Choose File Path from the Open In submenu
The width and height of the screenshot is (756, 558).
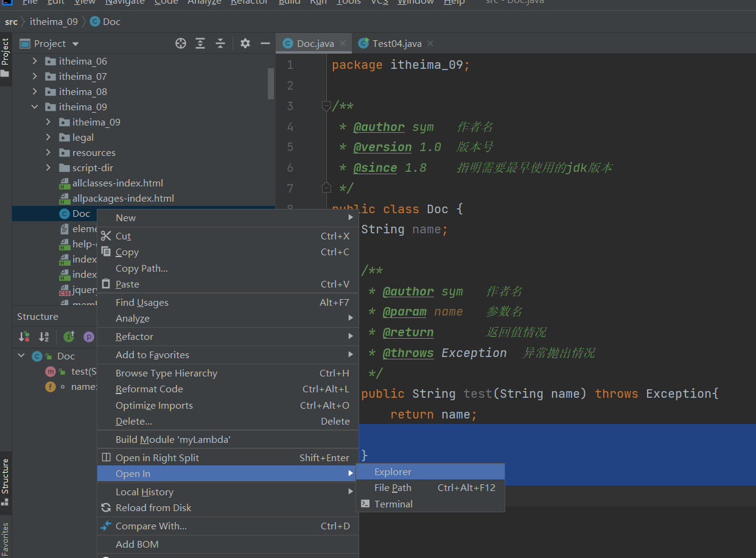point(430,487)
